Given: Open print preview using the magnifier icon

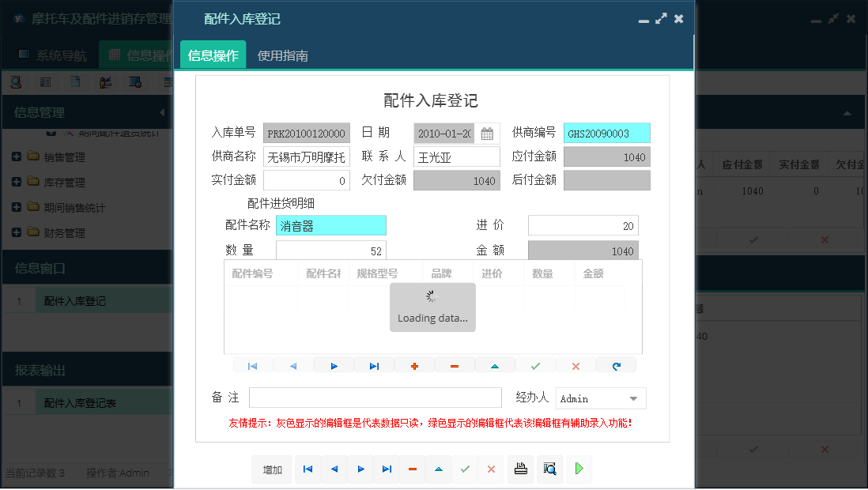Looking at the screenshot, I should tap(549, 469).
